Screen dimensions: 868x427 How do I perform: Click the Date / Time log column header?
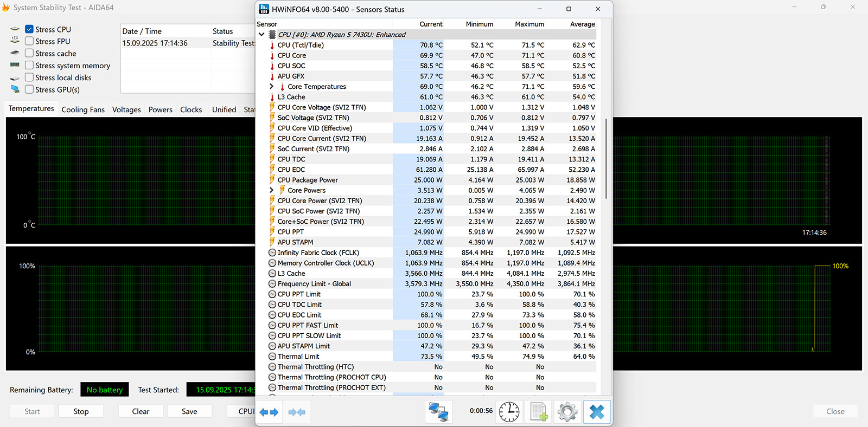coord(165,31)
